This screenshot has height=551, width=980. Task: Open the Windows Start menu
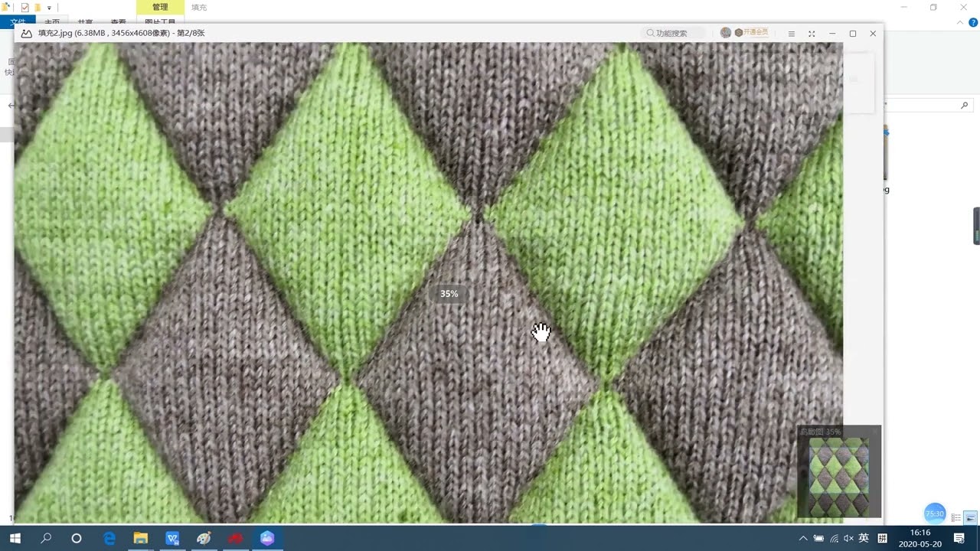point(15,538)
